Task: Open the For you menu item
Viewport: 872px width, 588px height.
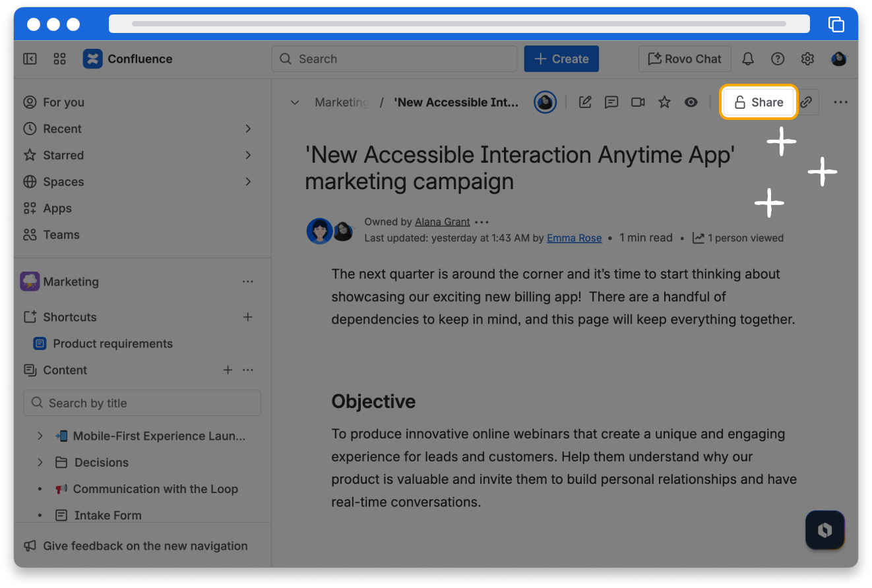Action: pyautogui.click(x=63, y=102)
